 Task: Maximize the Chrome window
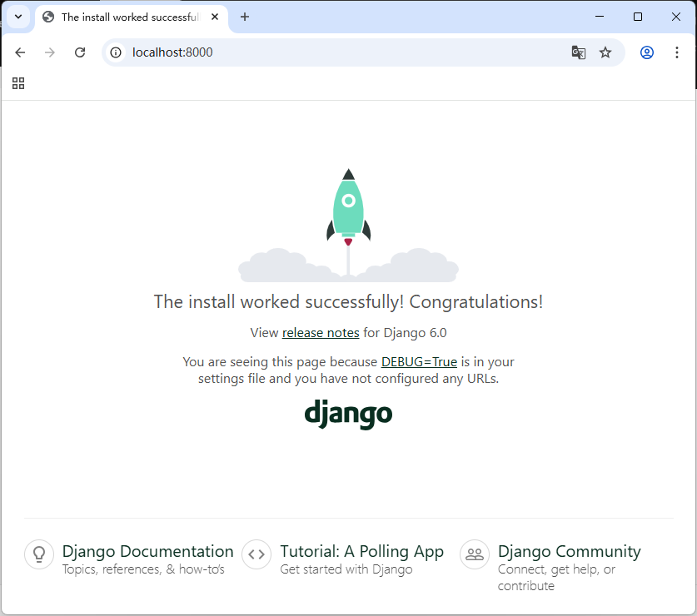pyautogui.click(x=637, y=17)
